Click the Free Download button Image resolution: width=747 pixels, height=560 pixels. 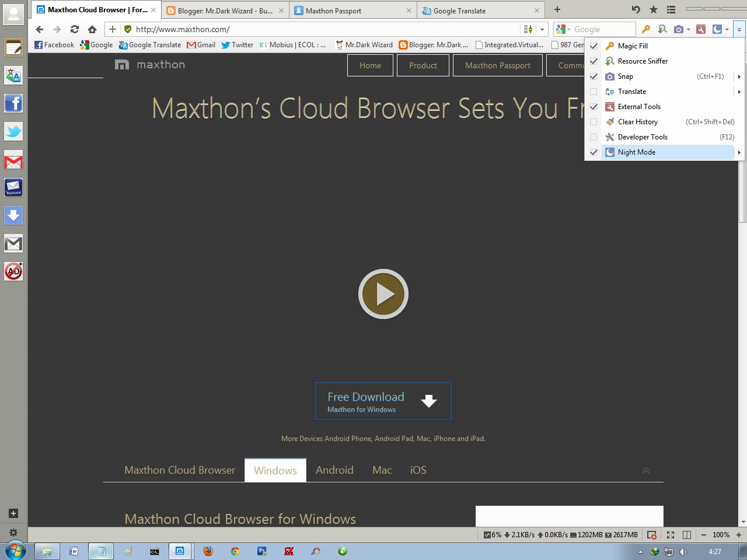(x=383, y=401)
